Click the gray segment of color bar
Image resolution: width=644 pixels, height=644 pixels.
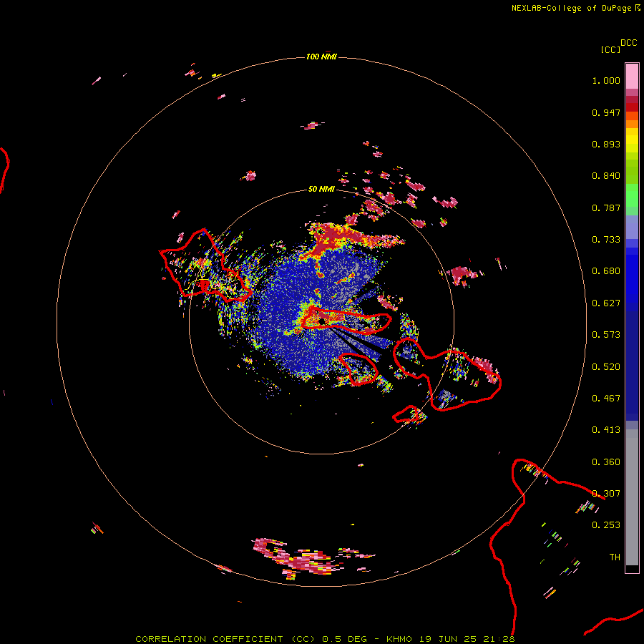click(632, 497)
